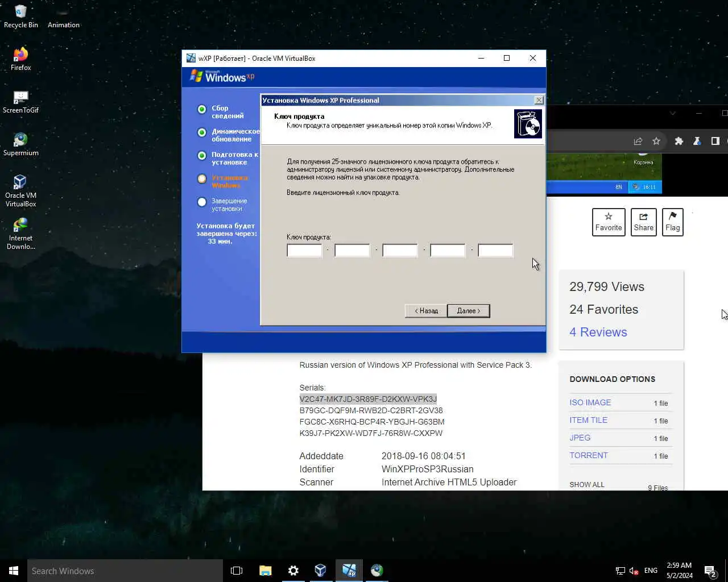This screenshot has width=728, height=582.
Task: Click the Flag button on archive page
Action: (x=673, y=222)
